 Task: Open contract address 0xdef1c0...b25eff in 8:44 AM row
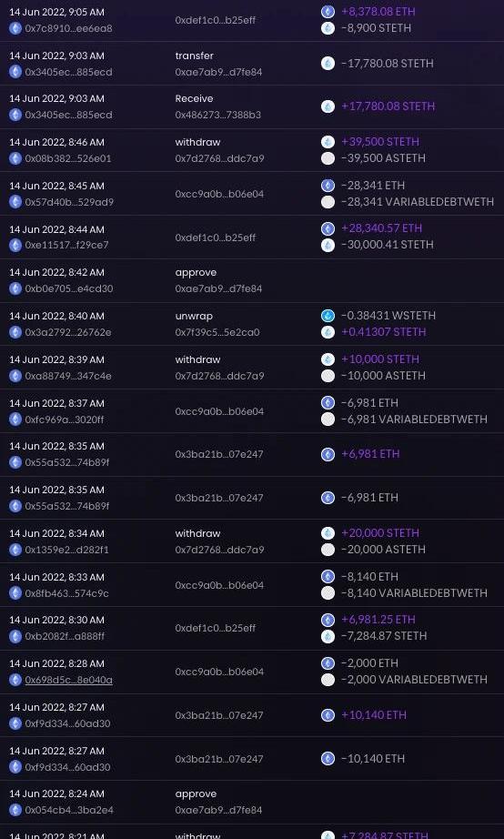[215, 237]
